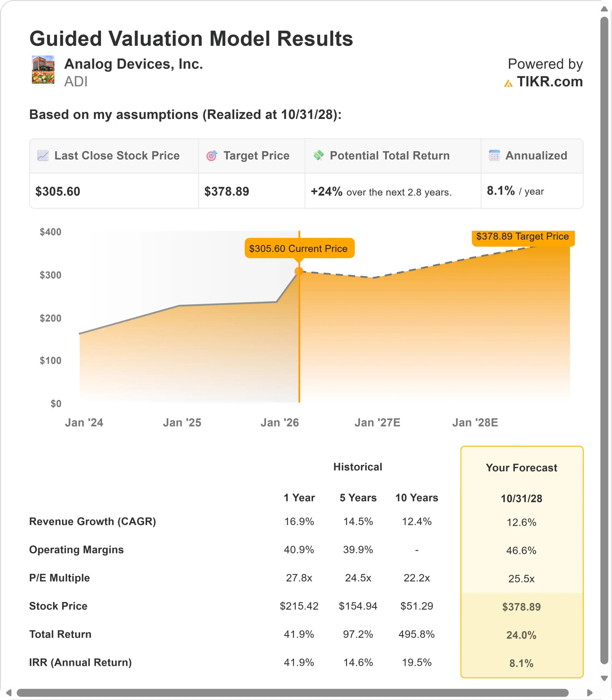The height and width of the screenshot is (700, 612).
Task: Click the orange TIKR logo icon
Action: click(x=508, y=83)
